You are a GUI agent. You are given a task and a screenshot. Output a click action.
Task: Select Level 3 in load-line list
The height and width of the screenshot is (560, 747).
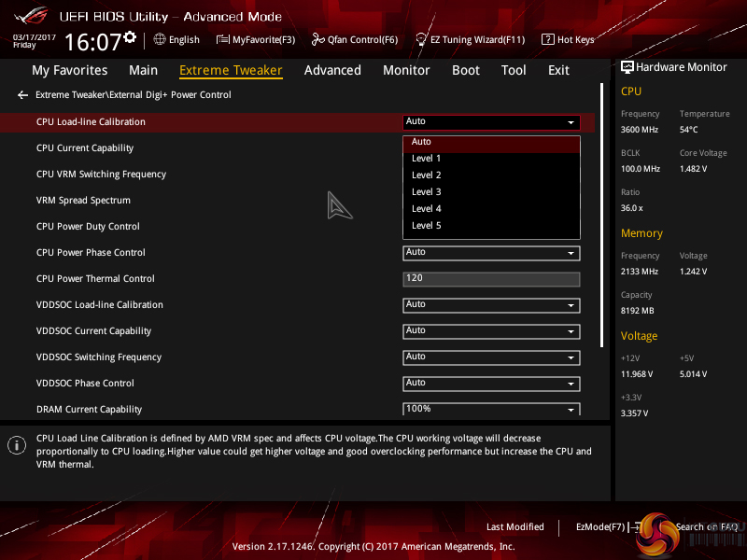427,192
